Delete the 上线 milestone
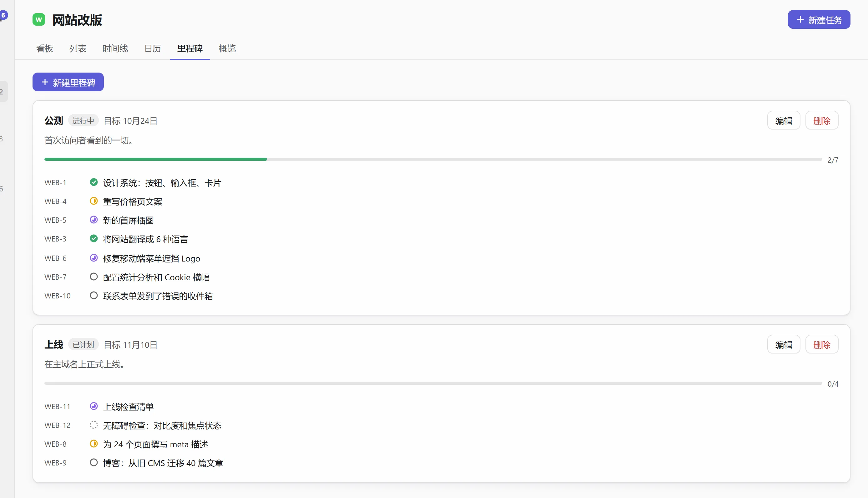This screenshot has width=868, height=498. click(822, 344)
